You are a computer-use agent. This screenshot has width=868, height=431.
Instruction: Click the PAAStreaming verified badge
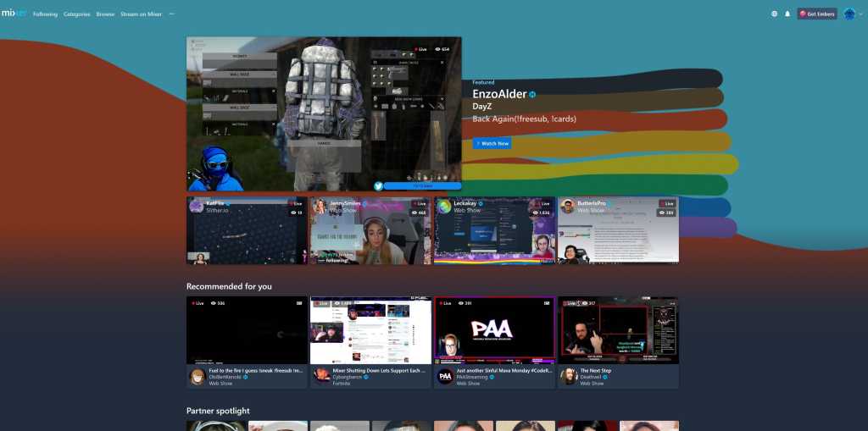coord(492,378)
